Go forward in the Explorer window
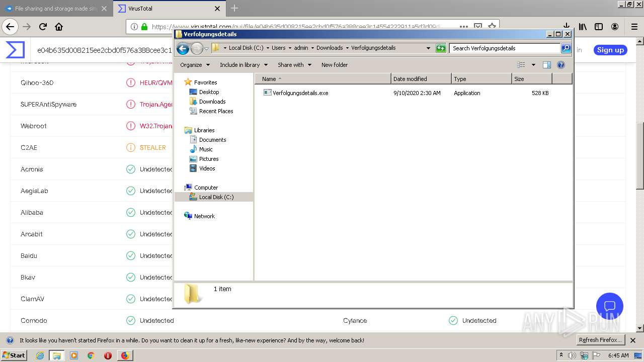This screenshot has height=362, width=644. (x=197, y=48)
